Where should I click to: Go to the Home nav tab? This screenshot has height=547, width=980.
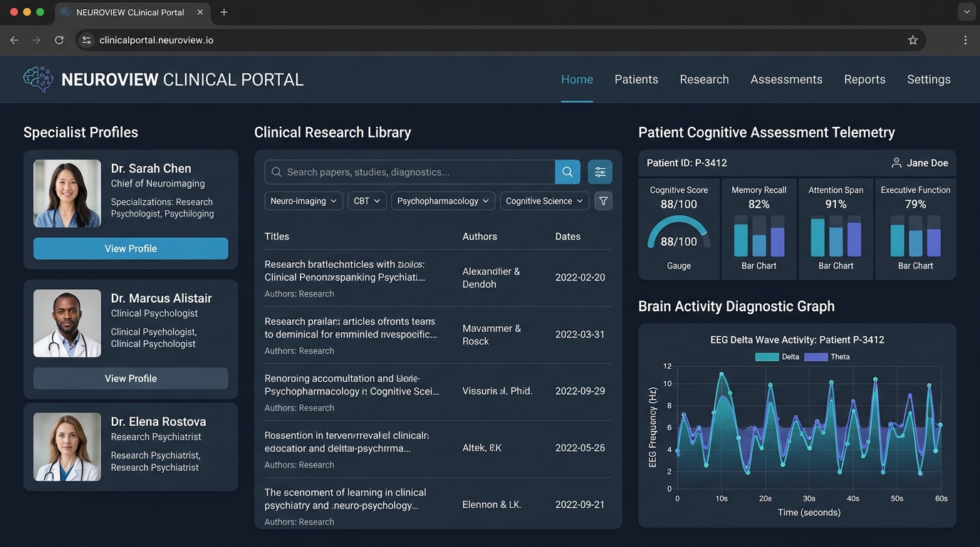click(577, 80)
